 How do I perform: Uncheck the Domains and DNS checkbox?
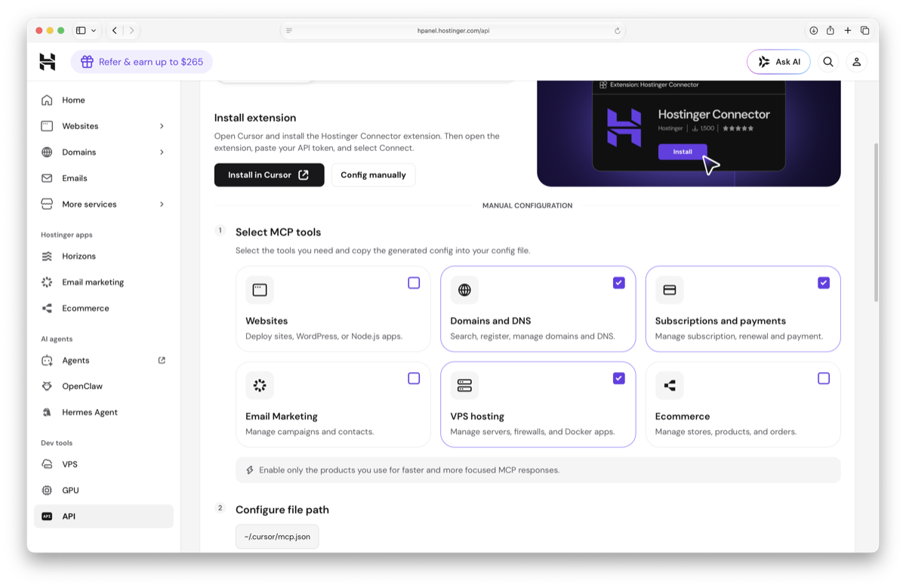coord(619,283)
